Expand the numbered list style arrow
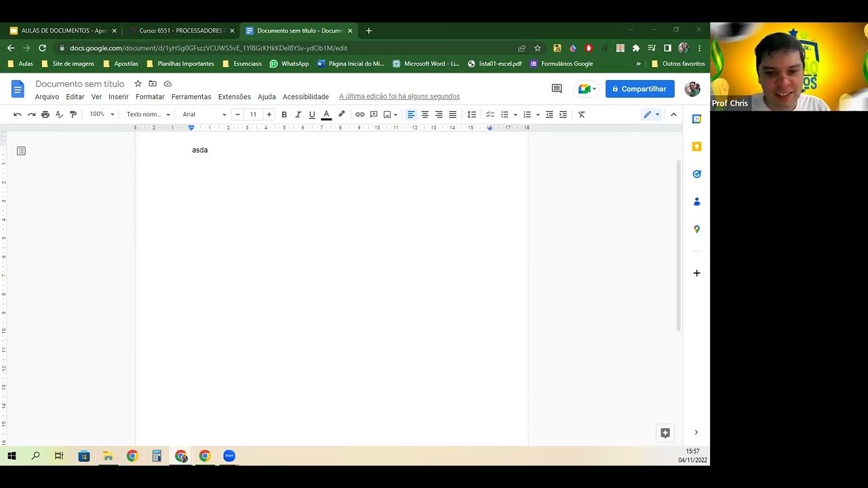The height and width of the screenshot is (488, 868). (538, 115)
